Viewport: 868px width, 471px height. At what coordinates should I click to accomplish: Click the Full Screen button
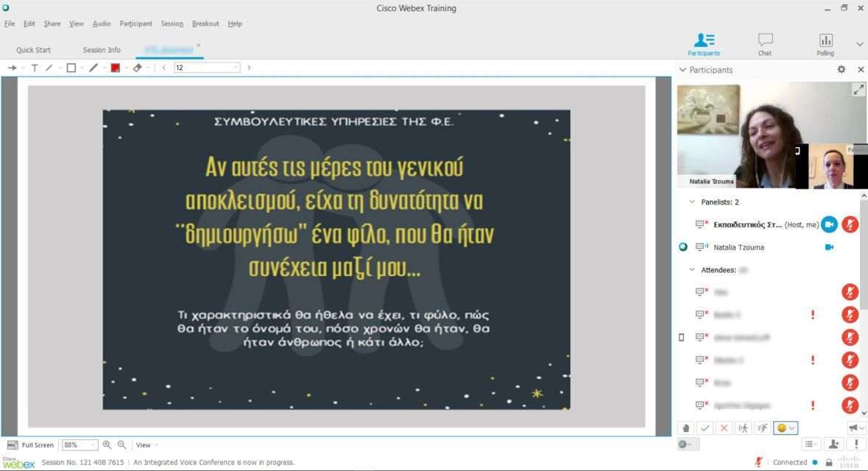coord(30,445)
